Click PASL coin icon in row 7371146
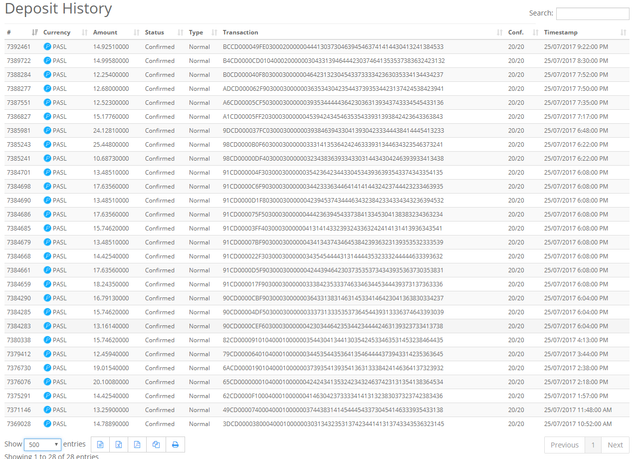The width and height of the screenshot is (640, 459). click(47, 410)
